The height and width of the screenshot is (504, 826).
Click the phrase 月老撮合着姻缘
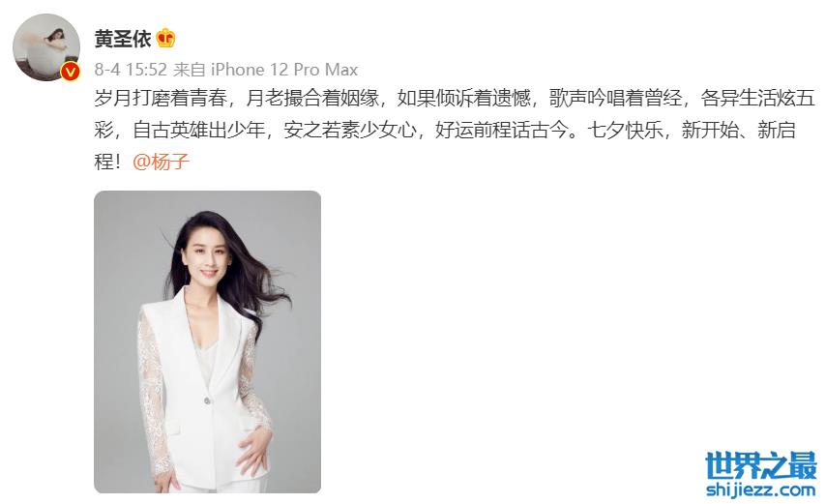(312, 98)
